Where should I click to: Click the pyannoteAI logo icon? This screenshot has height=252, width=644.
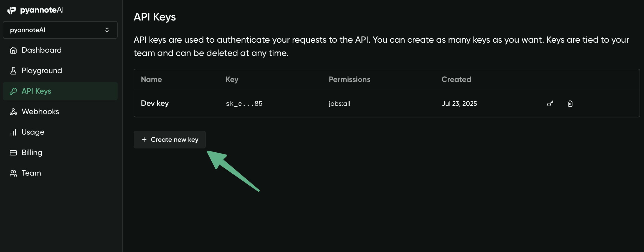coord(11,10)
